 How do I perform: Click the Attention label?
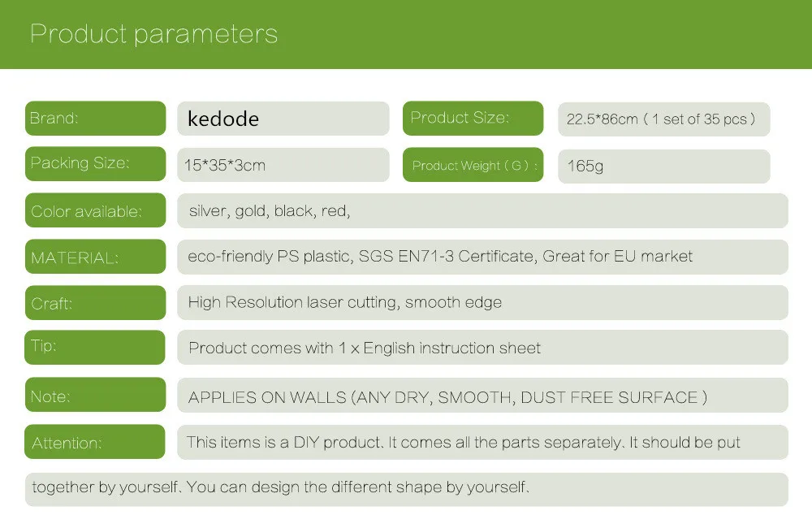click(95, 441)
